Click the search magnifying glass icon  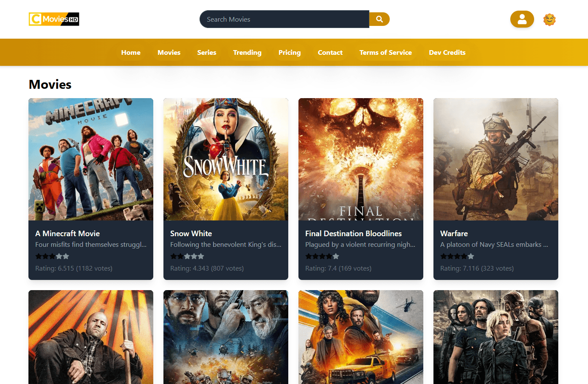(x=379, y=19)
